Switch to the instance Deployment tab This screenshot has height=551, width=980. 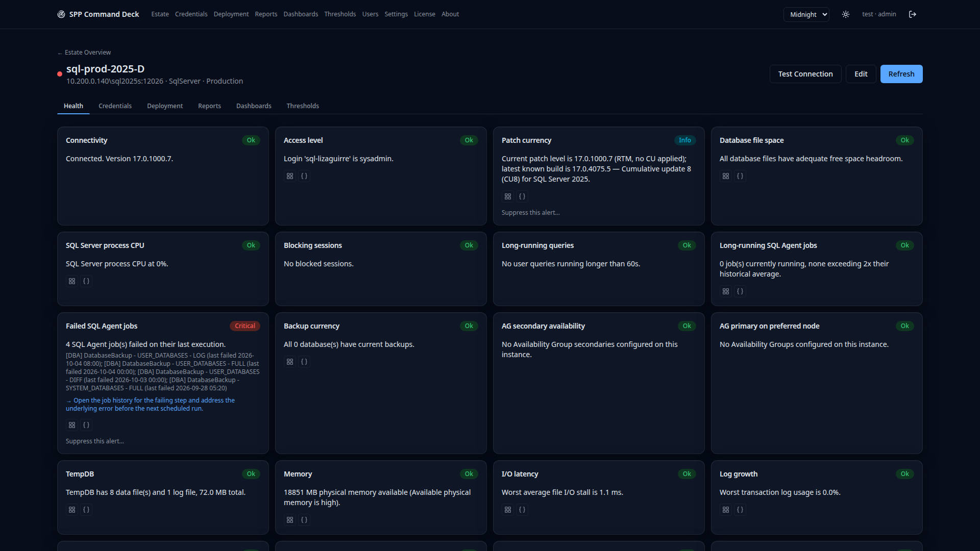[x=165, y=106]
